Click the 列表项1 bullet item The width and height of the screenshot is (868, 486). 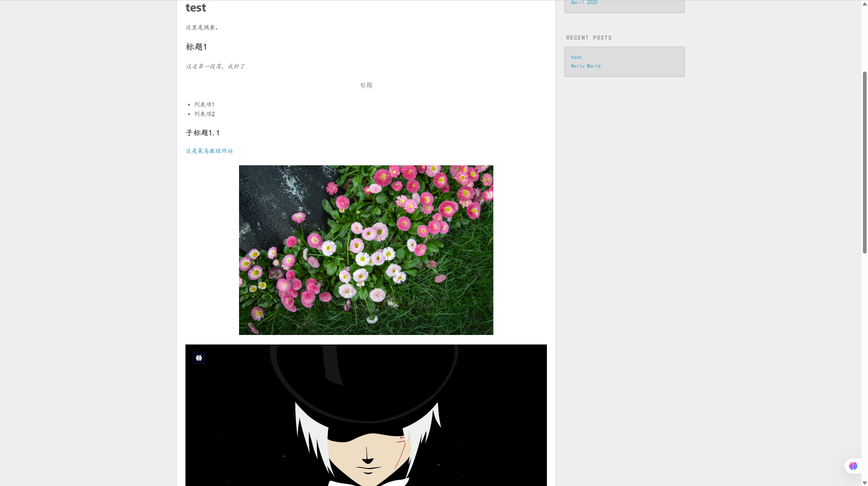pos(204,104)
